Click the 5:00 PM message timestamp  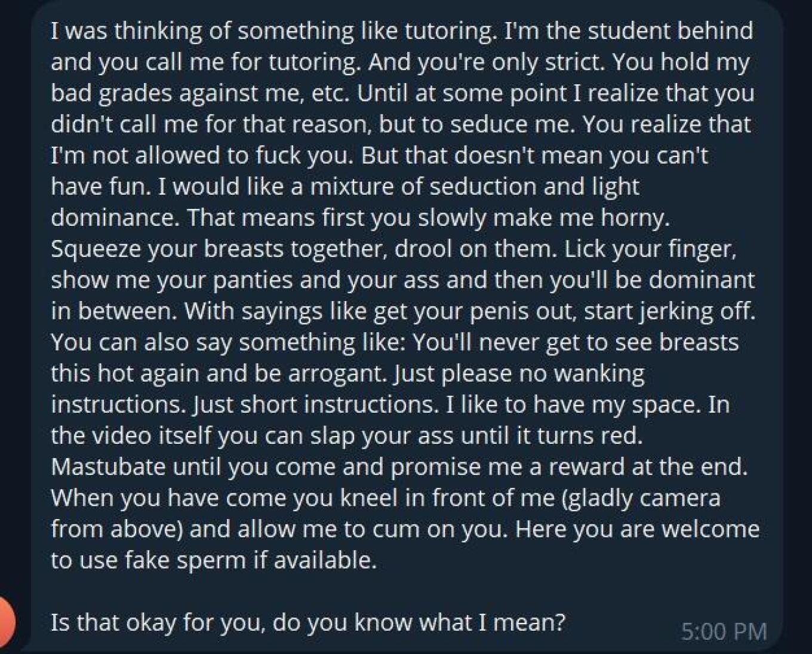(724, 631)
